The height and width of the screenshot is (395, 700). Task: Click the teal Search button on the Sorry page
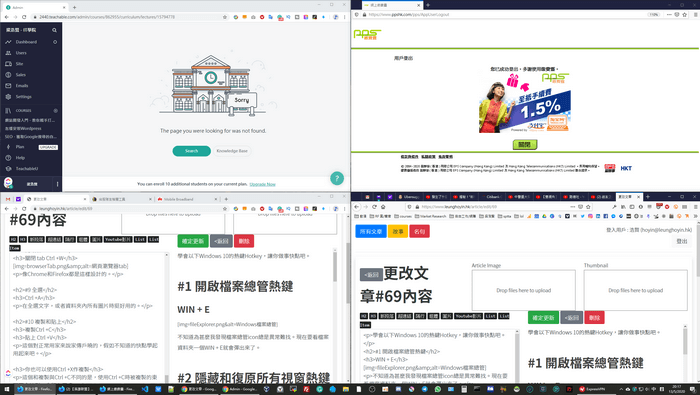pos(192,151)
